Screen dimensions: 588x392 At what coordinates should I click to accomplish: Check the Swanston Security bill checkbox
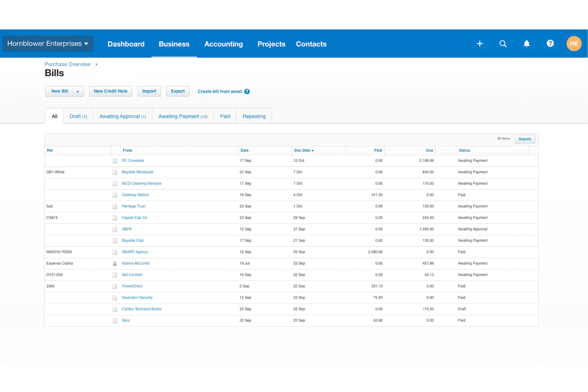pos(115,298)
